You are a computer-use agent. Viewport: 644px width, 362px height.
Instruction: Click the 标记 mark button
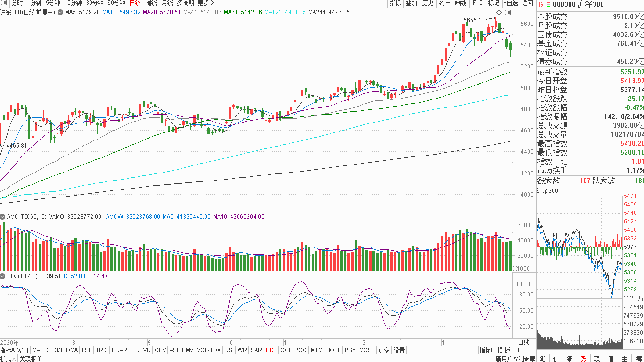[x=494, y=3]
